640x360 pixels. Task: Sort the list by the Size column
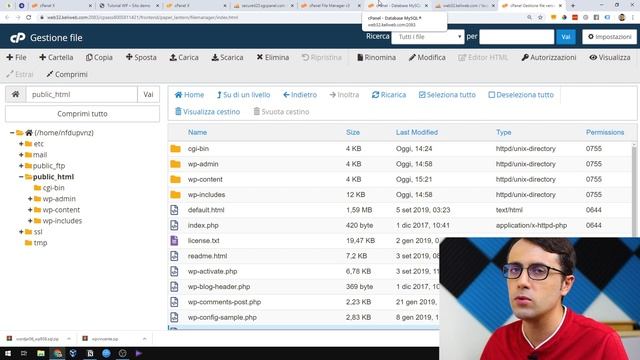pyautogui.click(x=353, y=132)
